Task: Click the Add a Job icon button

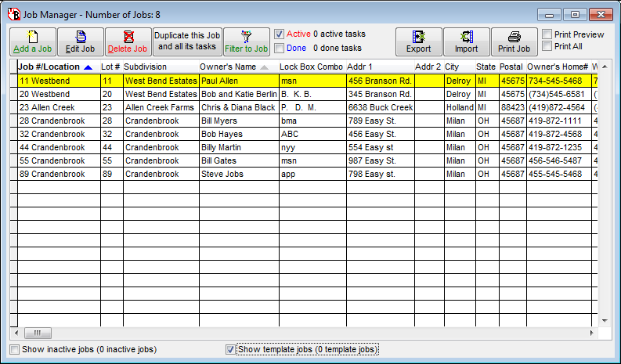Action: [32, 41]
